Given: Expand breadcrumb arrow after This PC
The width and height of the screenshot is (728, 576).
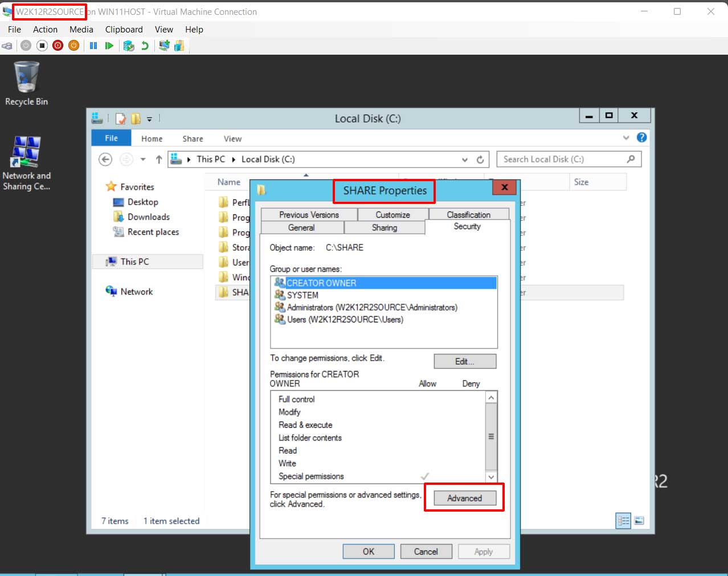Looking at the screenshot, I should [234, 160].
